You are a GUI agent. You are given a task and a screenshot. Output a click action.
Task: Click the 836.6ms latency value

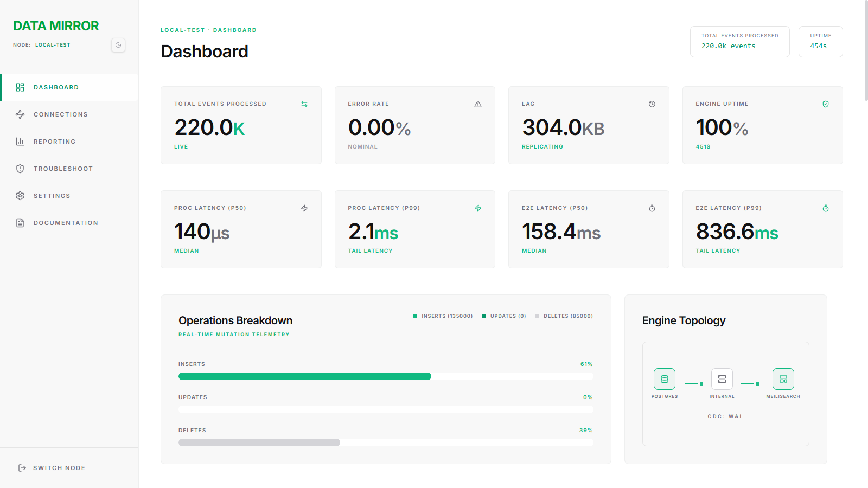click(737, 232)
